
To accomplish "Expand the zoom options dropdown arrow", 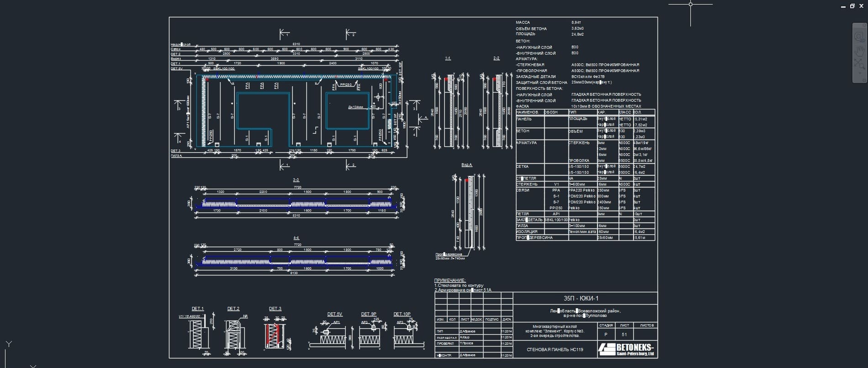I will coord(860,73).
